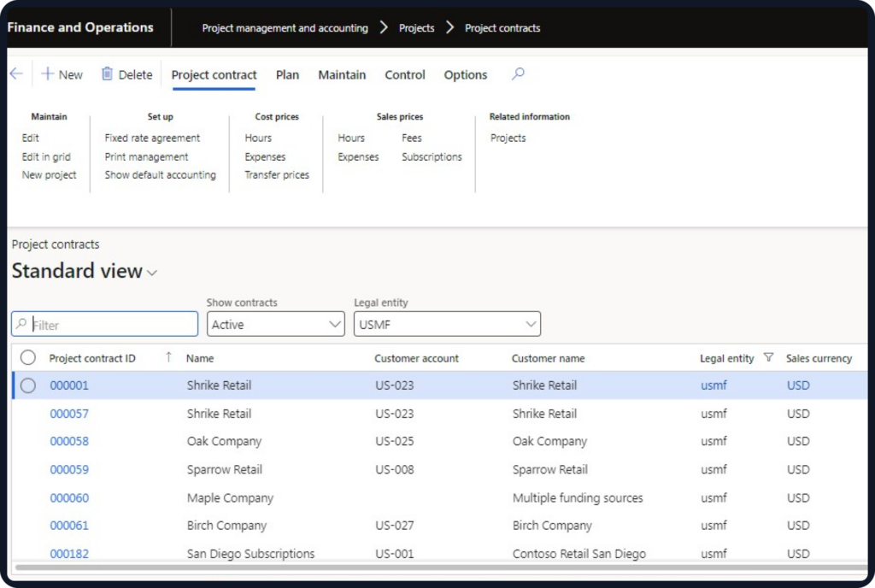Click Finance and Operations title
875x588 pixels.
[80, 27]
